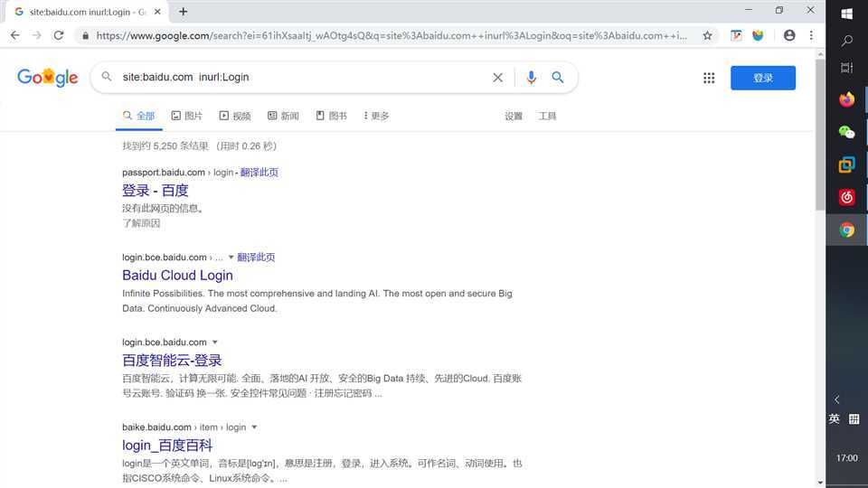Image resolution: width=868 pixels, height=488 pixels.
Task: Translate the passport.baidu.com result page
Action: coord(259,173)
